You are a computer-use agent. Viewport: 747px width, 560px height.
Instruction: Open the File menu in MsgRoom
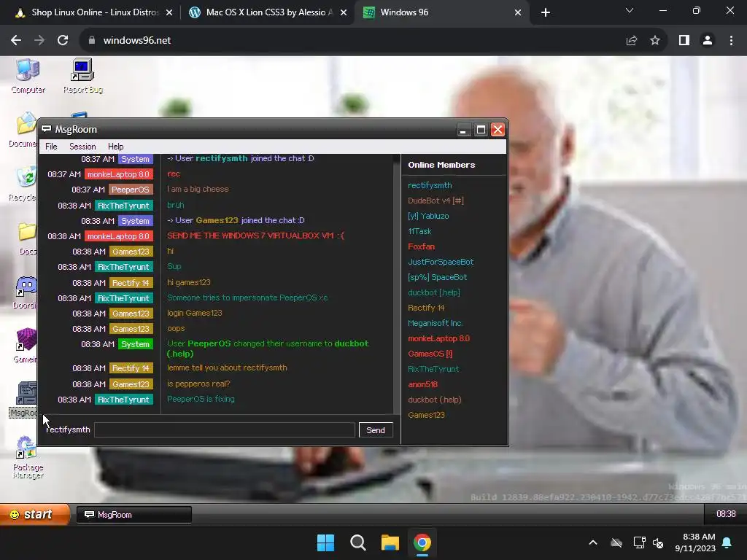pyautogui.click(x=51, y=147)
